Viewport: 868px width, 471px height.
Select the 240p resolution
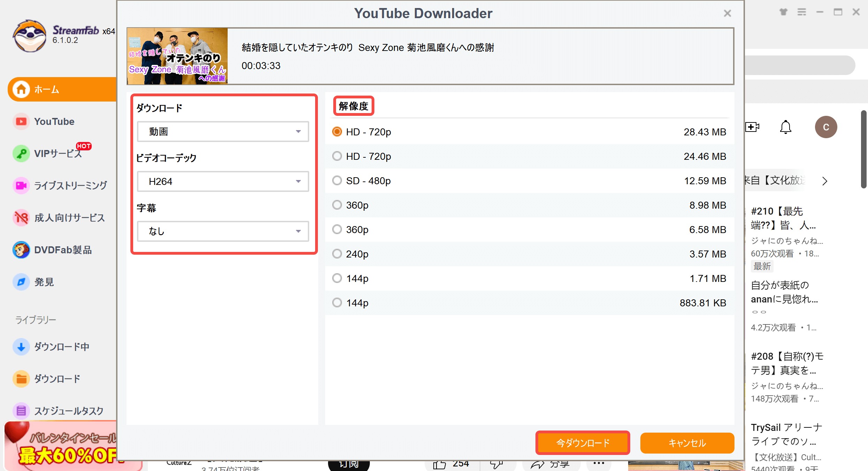(x=530, y=254)
